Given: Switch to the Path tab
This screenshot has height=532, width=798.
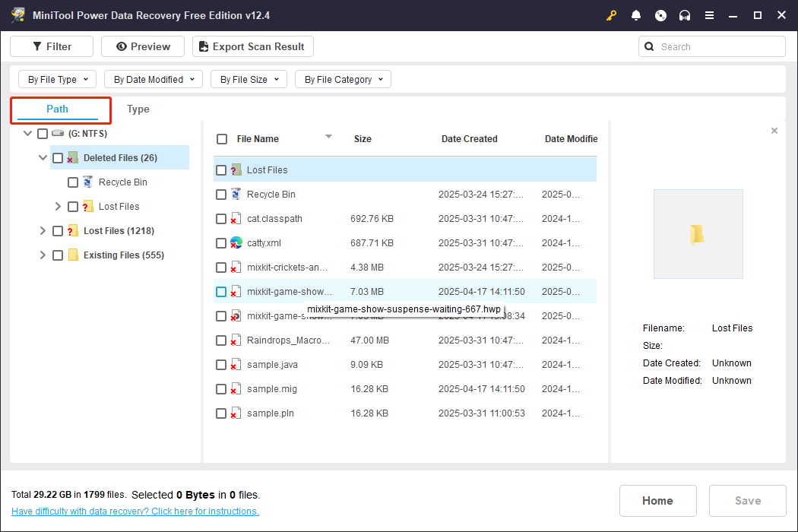Looking at the screenshot, I should tap(58, 109).
